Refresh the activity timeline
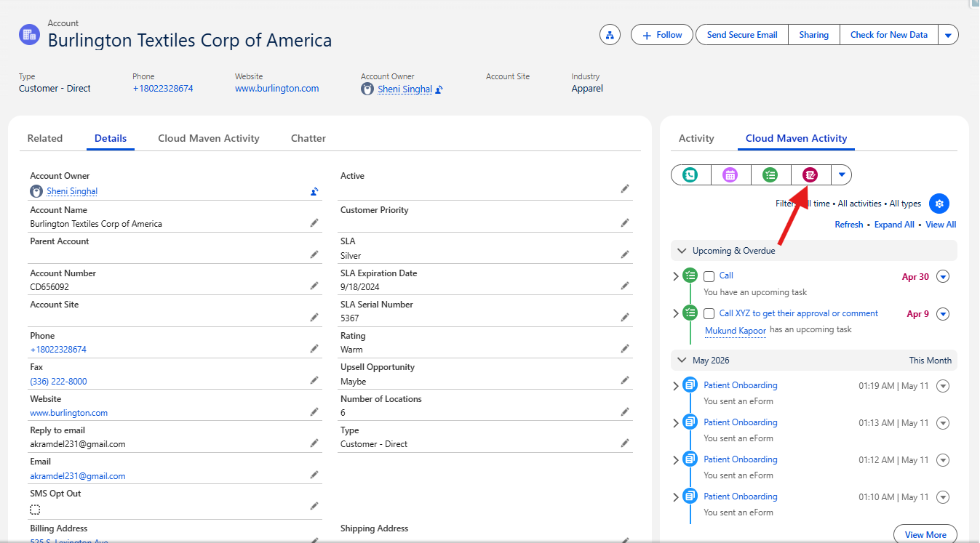Image resolution: width=980 pixels, height=543 pixels. coord(849,225)
